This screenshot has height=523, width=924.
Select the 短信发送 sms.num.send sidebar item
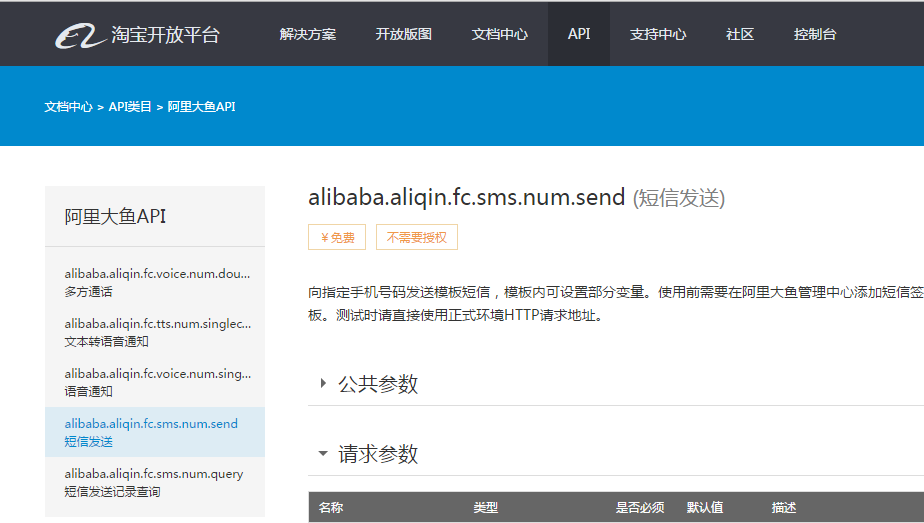coord(155,432)
